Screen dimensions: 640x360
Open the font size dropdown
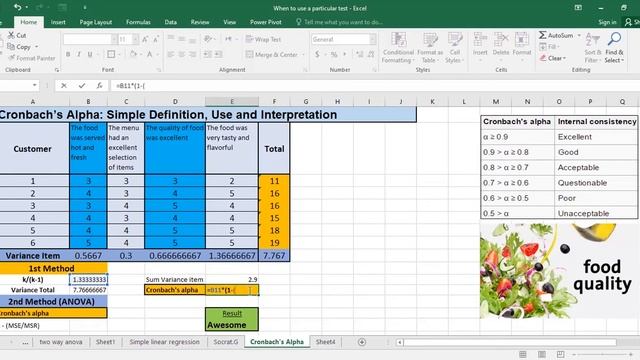pos(135,40)
